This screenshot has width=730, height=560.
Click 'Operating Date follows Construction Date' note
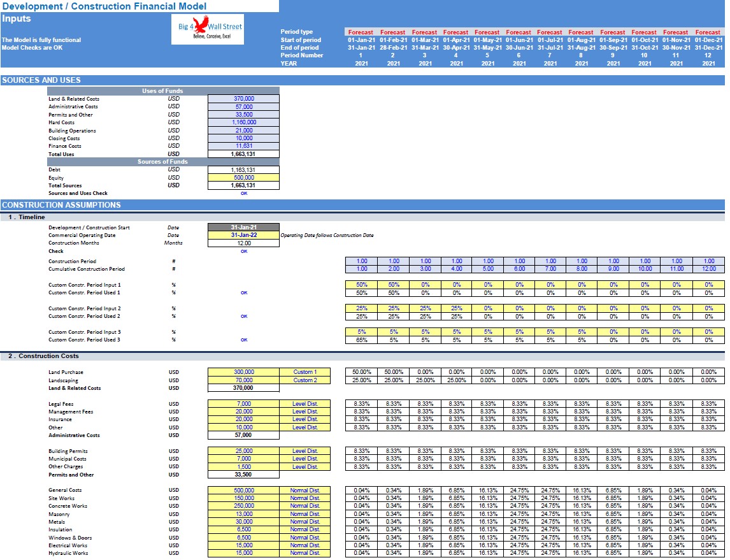tap(327, 236)
